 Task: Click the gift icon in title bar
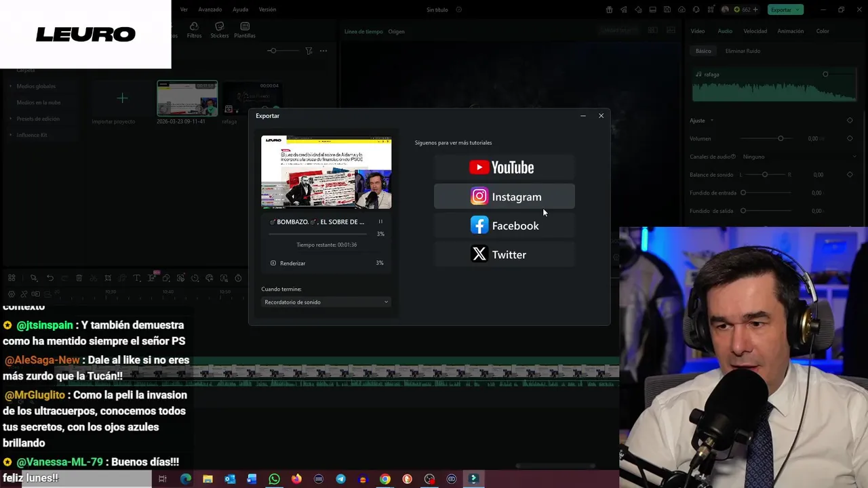(x=609, y=9)
